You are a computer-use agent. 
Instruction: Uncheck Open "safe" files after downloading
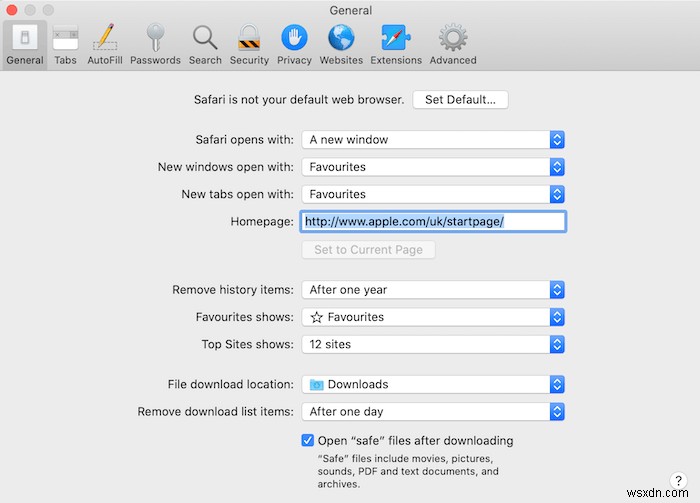click(x=308, y=441)
